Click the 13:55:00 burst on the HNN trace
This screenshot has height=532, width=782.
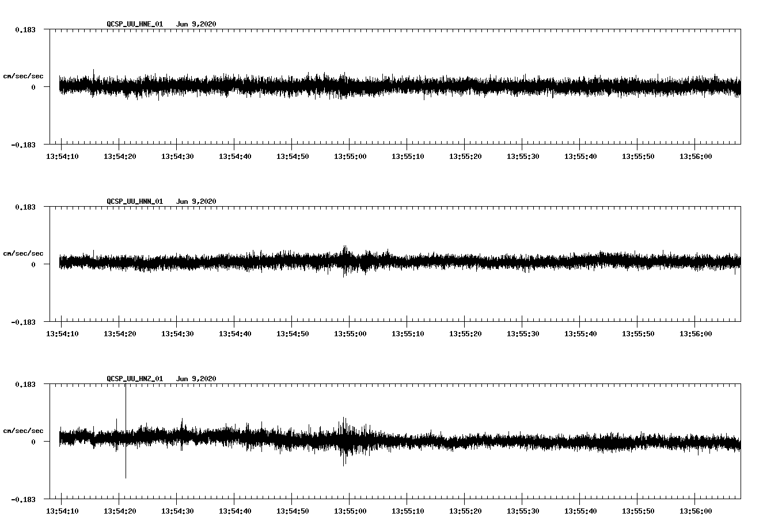[x=346, y=261]
